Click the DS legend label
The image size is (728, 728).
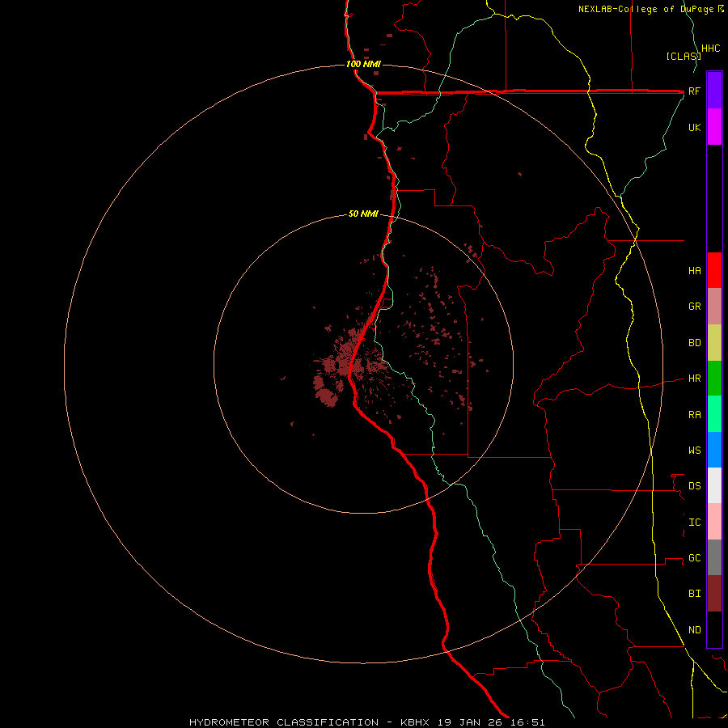[x=694, y=486]
